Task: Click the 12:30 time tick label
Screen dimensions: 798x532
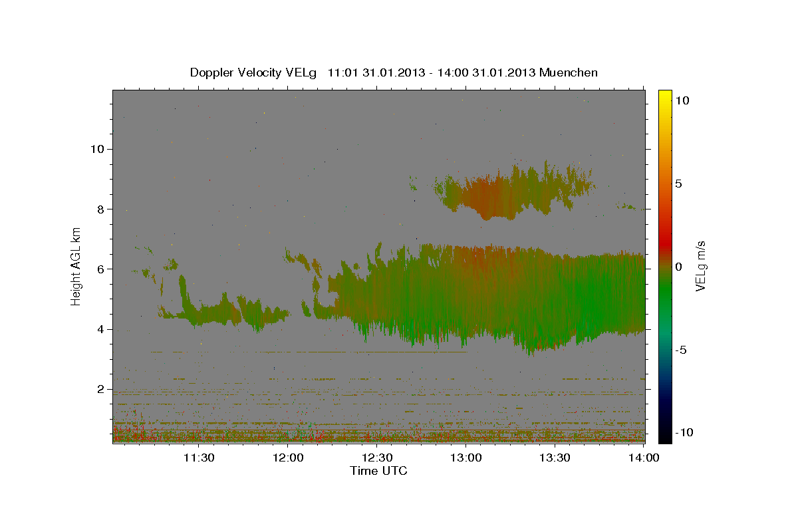Action: [x=377, y=458]
